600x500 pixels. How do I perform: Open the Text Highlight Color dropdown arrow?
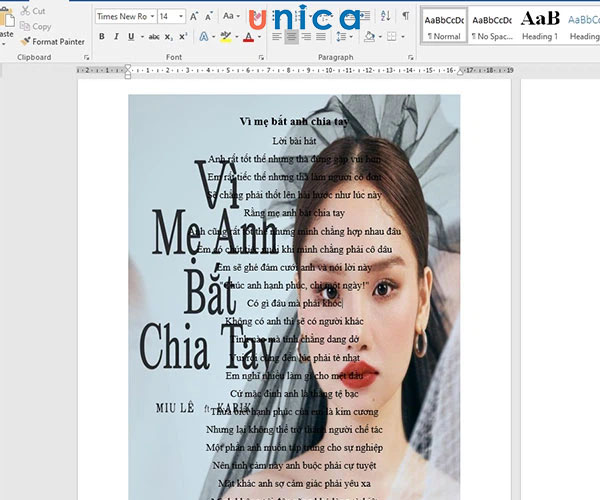237,37
